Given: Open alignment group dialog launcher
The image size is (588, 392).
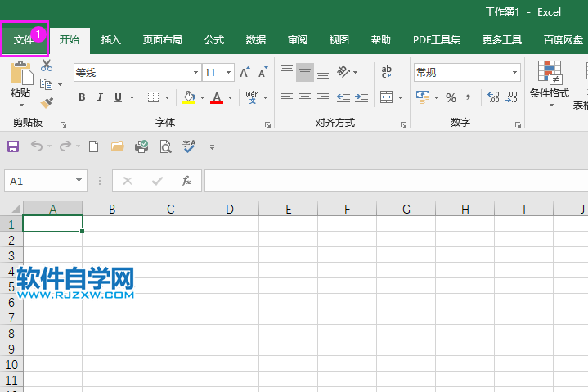Looking at the screenshot, I should pyautogui.click(x=403, y=124).
